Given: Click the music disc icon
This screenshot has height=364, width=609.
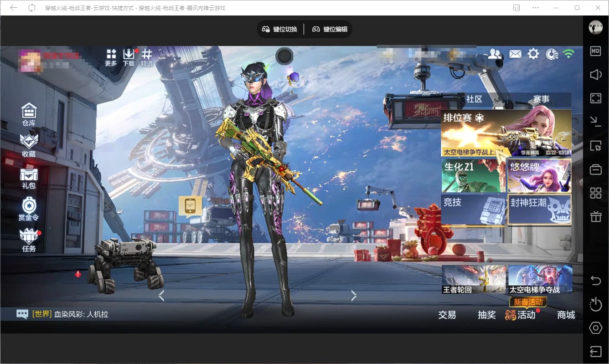Looking at the screenshot, I should coord(552,54).
